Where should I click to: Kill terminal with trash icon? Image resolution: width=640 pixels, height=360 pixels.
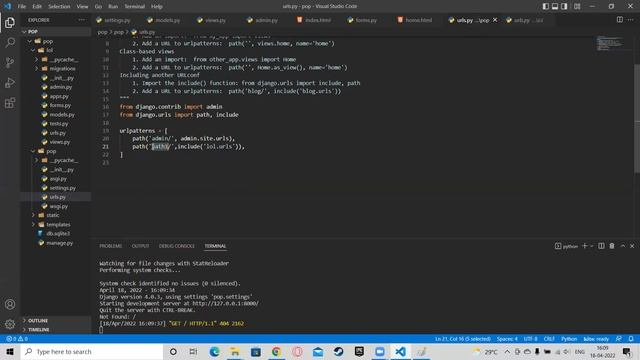(612, 246)
